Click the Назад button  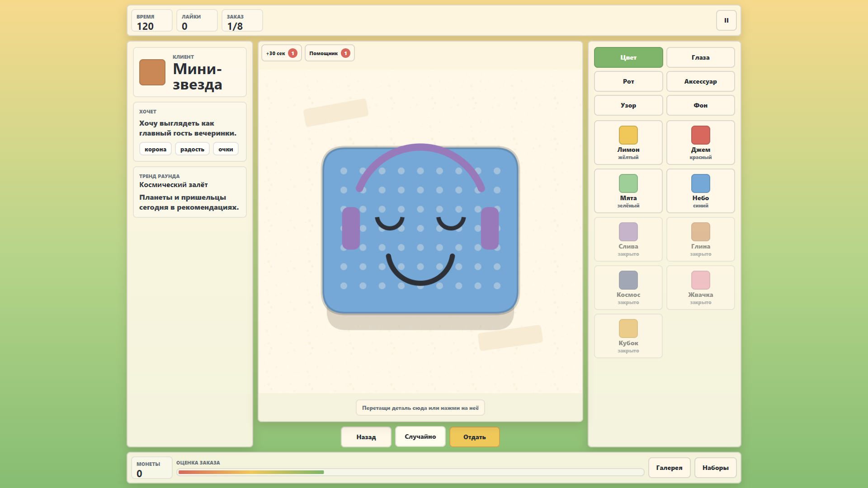coord(366,437)
